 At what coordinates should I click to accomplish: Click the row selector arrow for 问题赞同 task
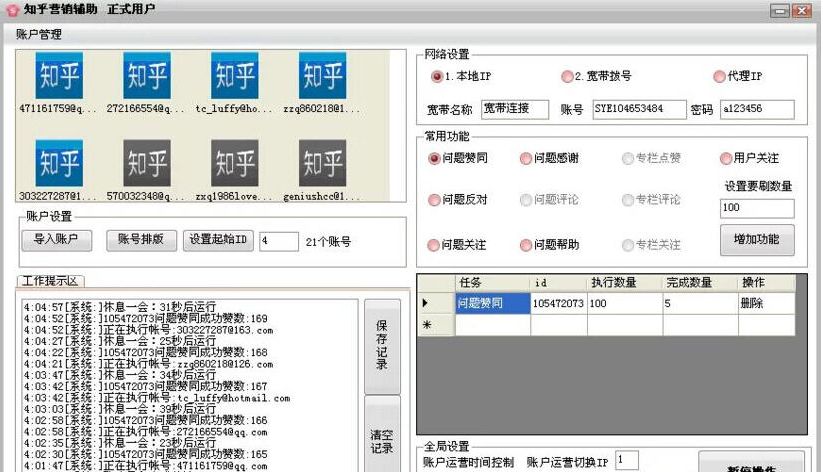pos(426,303)
